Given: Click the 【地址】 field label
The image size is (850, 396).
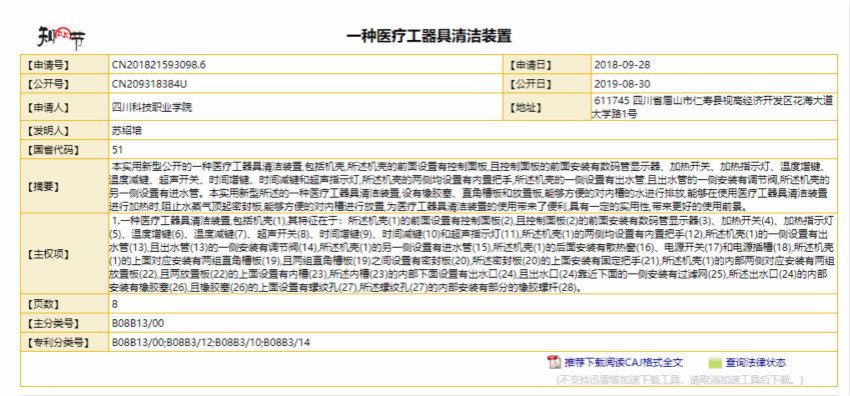Looking at the screenshot, I should click(x=526, y=107).
